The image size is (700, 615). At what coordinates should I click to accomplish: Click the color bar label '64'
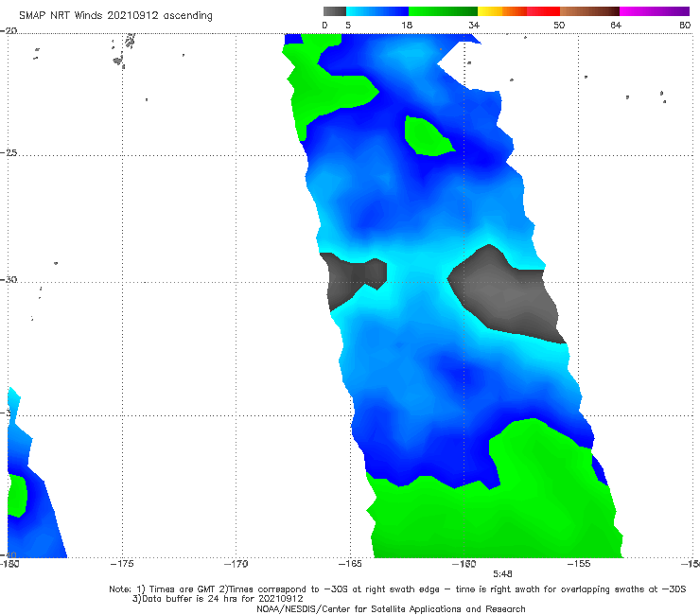pos(616,25)
